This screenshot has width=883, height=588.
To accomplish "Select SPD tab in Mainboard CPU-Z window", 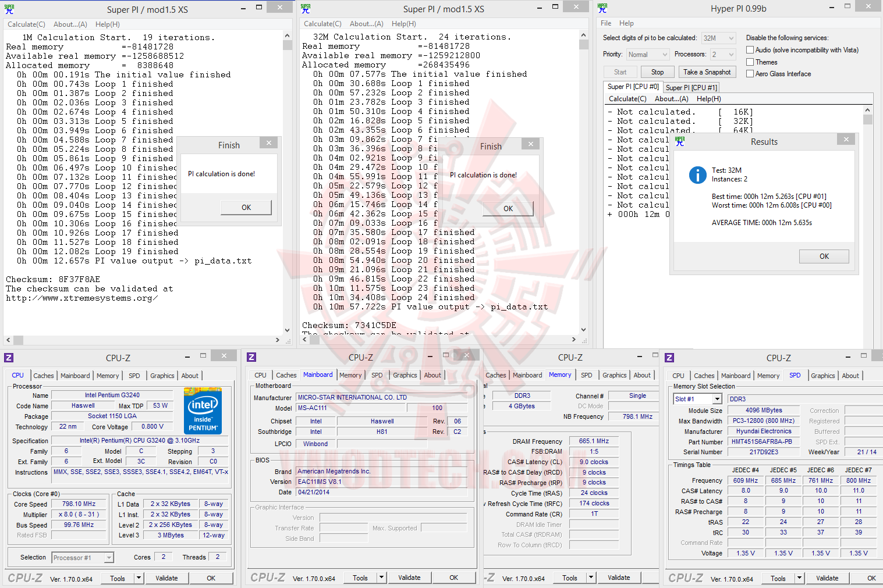I will coord(377,375).
